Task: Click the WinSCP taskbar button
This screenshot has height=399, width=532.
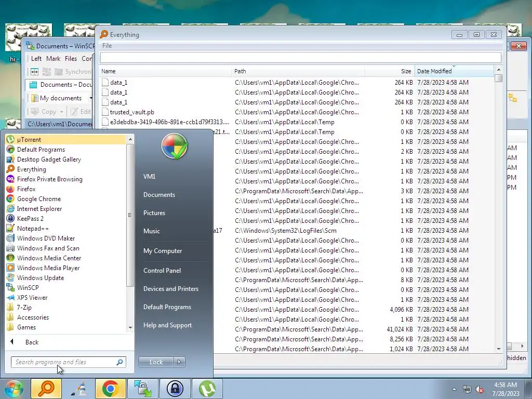Action: click(142, 389)
